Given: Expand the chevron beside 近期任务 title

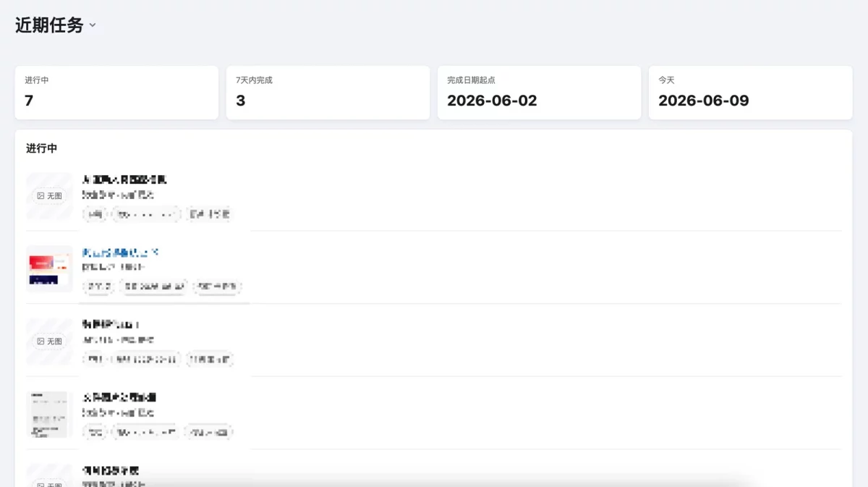Looking at the screenshot, I should point(93,25).
